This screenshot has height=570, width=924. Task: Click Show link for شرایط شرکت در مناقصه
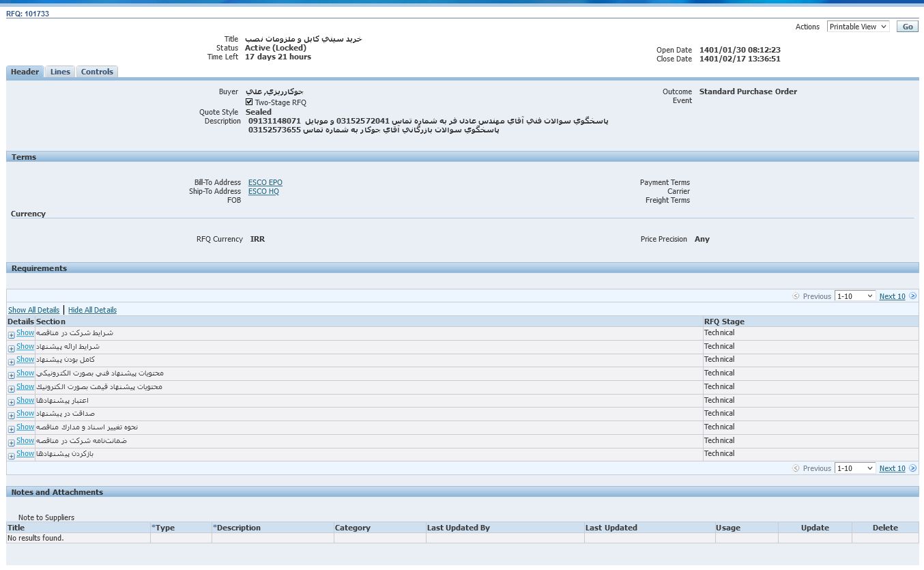[x=25, y=332]
